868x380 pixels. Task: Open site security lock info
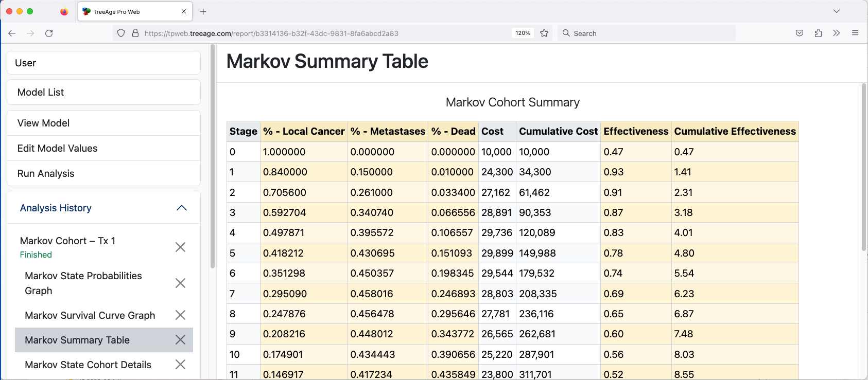coord(135,33)
